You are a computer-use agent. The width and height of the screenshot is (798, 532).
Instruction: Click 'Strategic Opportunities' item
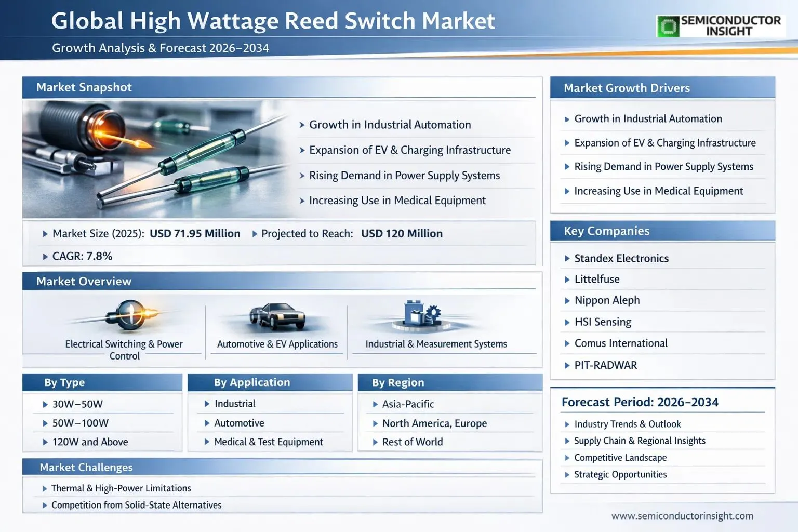point(620,474)
